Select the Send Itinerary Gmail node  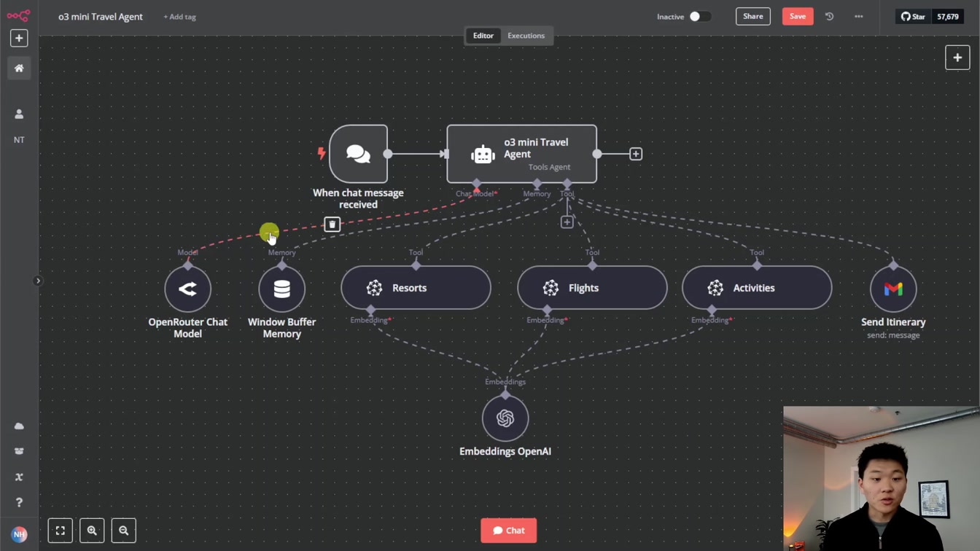(893, 289)
